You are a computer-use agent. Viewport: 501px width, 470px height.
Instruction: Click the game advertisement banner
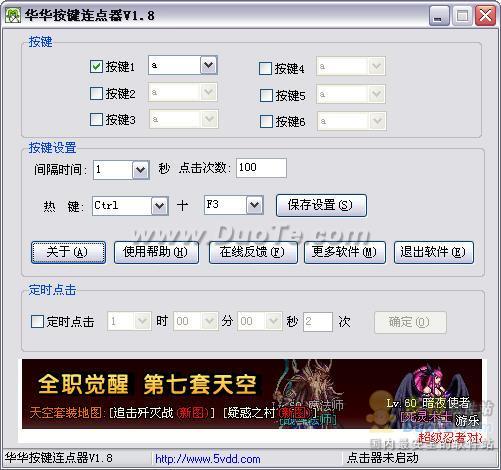(x=252, y=394)
